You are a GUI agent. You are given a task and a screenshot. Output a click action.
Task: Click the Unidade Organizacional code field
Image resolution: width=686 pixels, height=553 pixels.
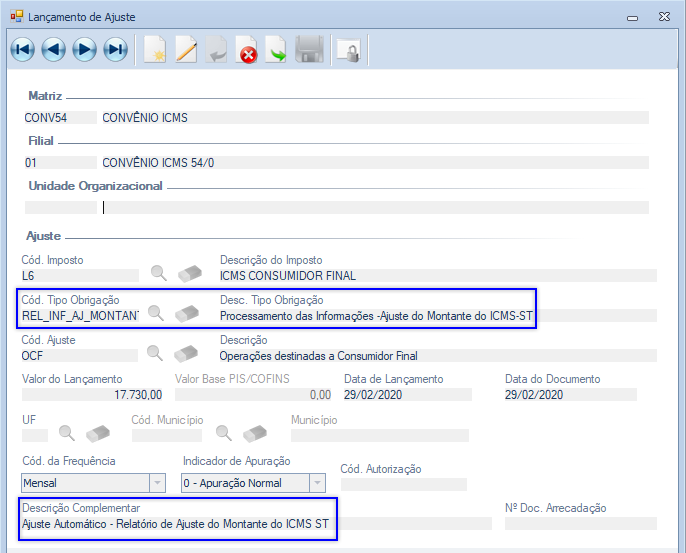click(x=61, y=207)
